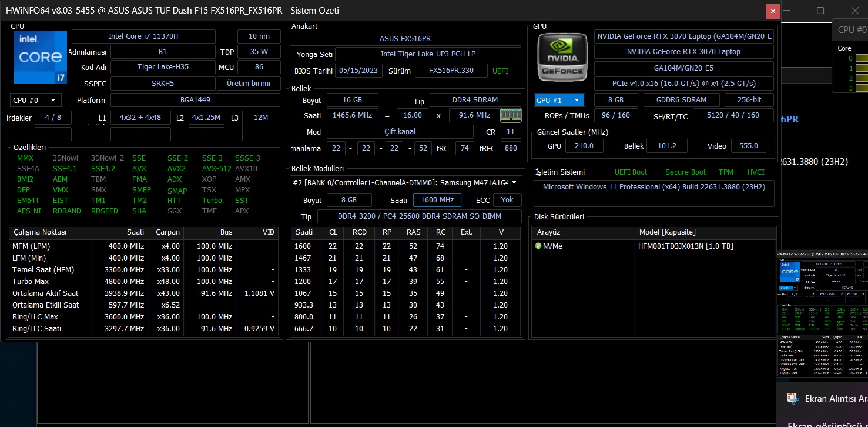Click the AES-NI feature flag
868x427 pixels.
pyautogui.click(x=29, y=211)
